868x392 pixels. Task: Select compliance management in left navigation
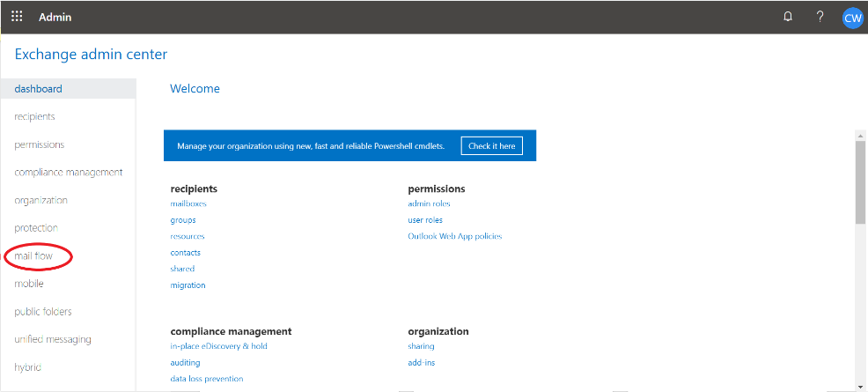69,173
